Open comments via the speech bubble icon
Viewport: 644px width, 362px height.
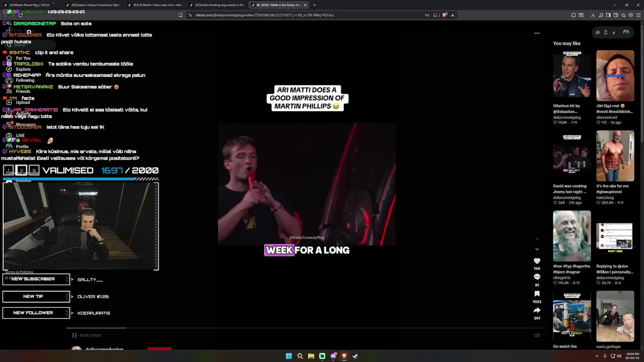pos(537,277)
